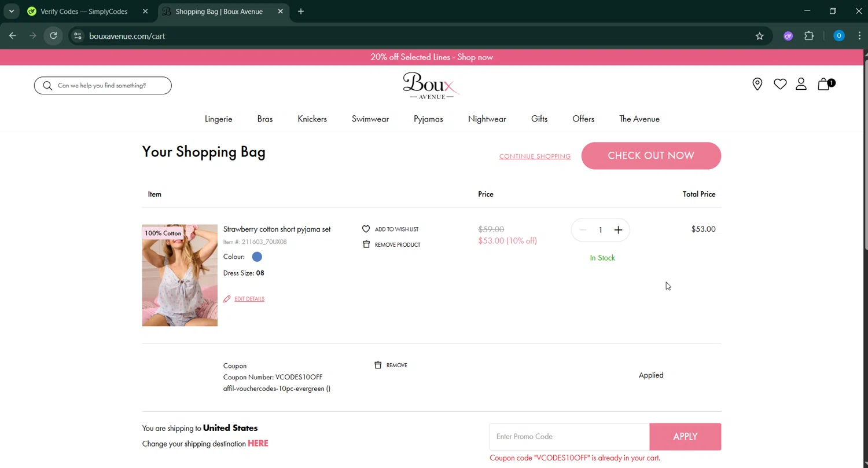Click the $53.00 (10% off) price text
Screen dimensions: 868x468
pos(507,240)
